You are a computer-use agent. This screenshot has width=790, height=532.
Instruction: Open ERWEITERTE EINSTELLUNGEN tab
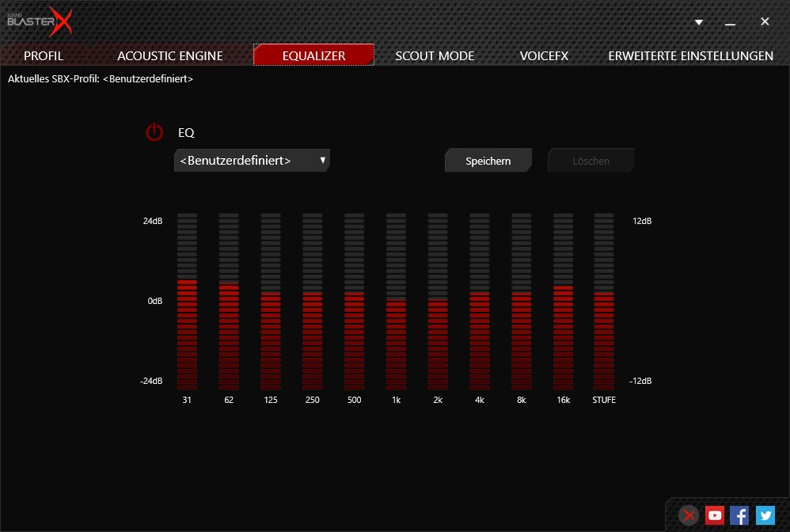tap(690, 56)
